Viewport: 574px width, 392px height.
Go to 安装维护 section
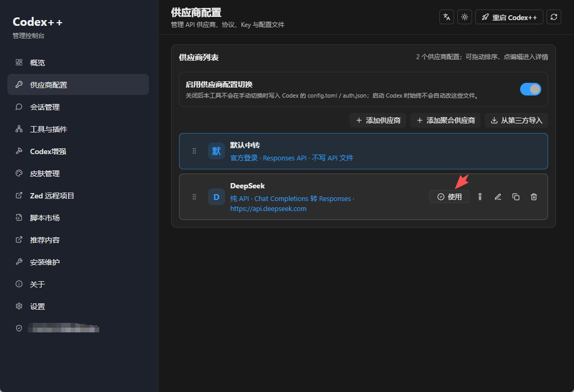(78, 262)
